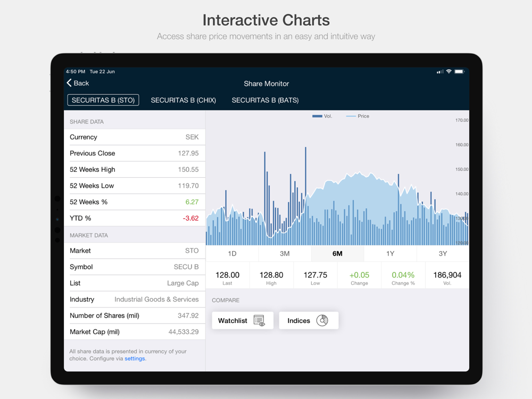Click List value Large Cap

pyautogui.click(x=182, y=284)
